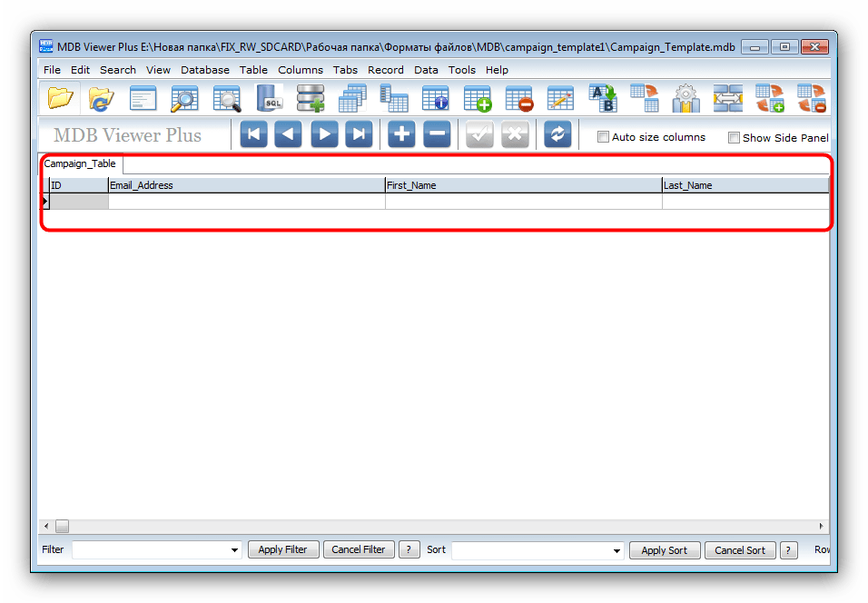Click the delete table icon with red minus

(x=518, y=98)
